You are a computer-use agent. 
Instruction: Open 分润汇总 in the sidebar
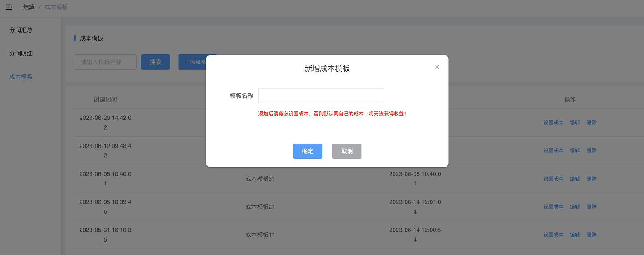pyautogui.click(x=21, y=30)
